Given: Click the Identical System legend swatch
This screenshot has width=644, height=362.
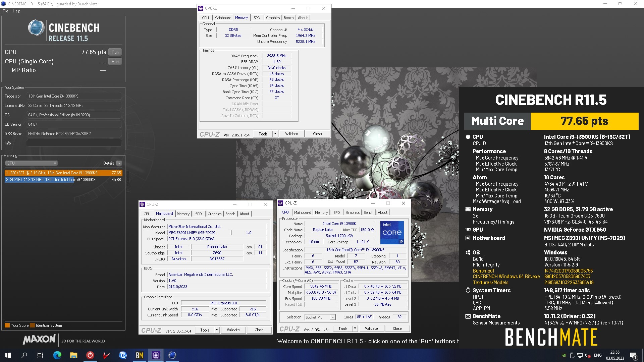Looking at the screenshot, I should 32,325.
